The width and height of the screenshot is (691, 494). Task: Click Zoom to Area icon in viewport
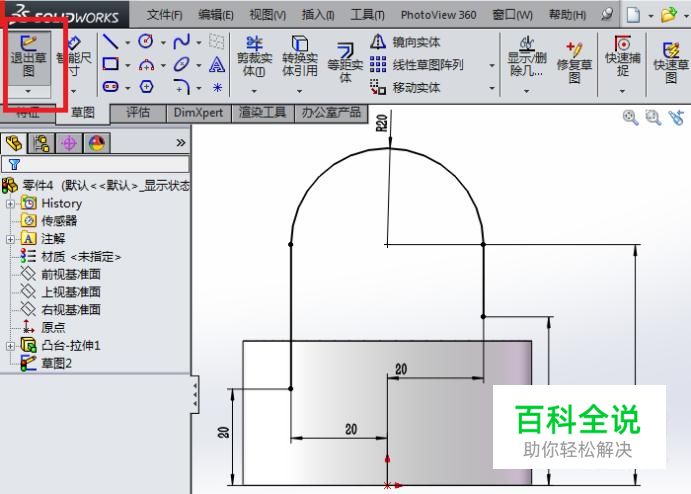pos(653,118)
